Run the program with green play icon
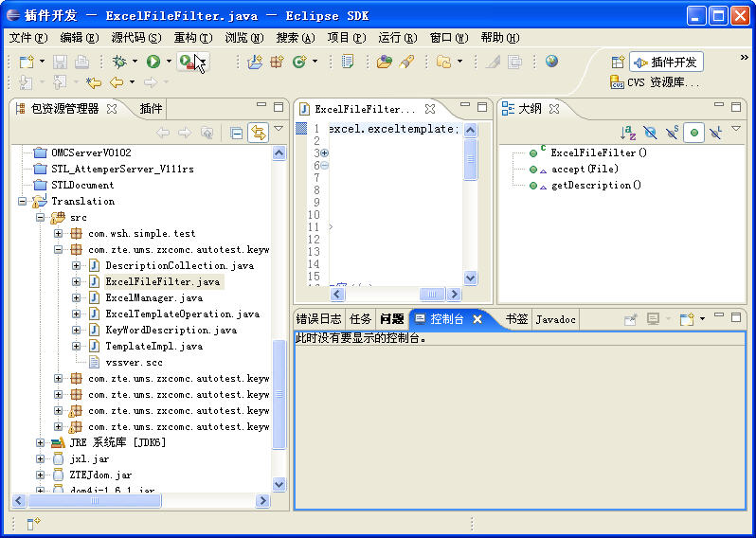756x538 pixels. pos(153,62)
